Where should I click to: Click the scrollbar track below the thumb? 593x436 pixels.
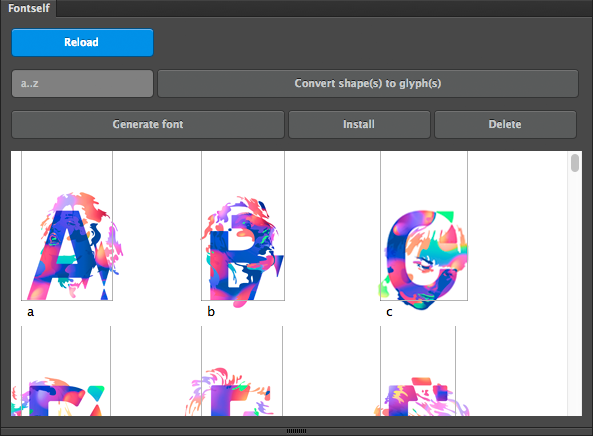[575, 294]
